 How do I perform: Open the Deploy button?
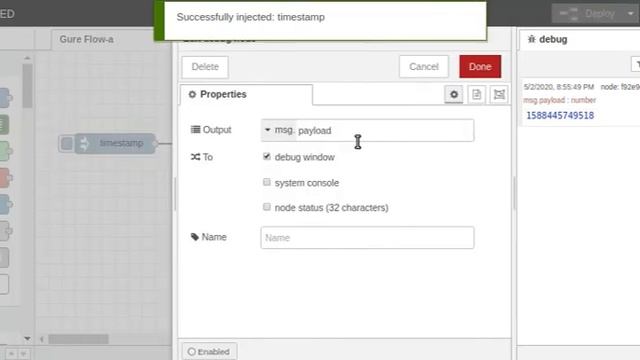point(588,13)
